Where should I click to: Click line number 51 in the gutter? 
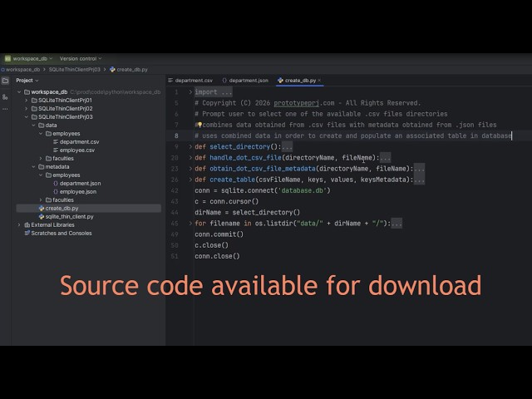(x=175, y=256)
